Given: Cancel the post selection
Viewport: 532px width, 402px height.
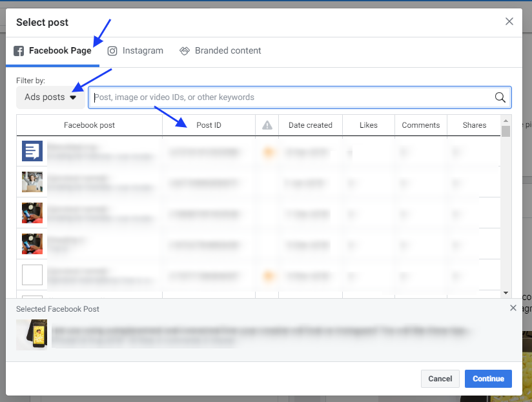Looking at the screenshot, I should 440,379.
